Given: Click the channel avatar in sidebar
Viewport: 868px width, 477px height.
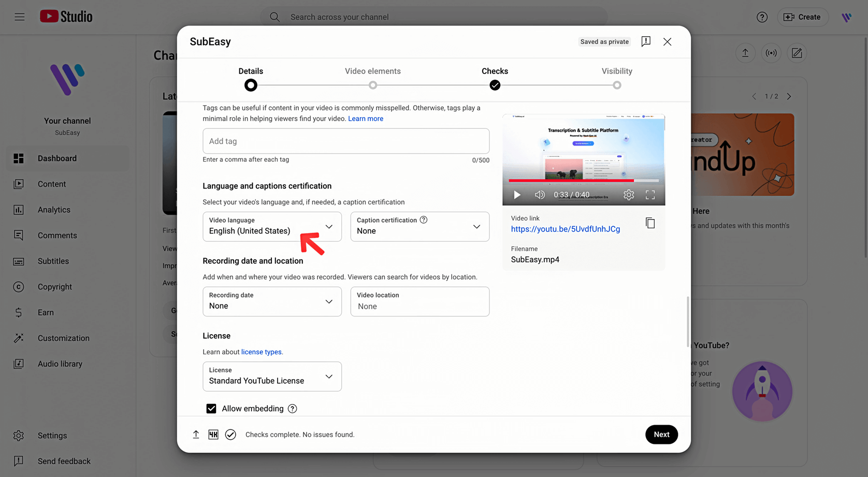Looking at the screenshot, I should [67, 79].
